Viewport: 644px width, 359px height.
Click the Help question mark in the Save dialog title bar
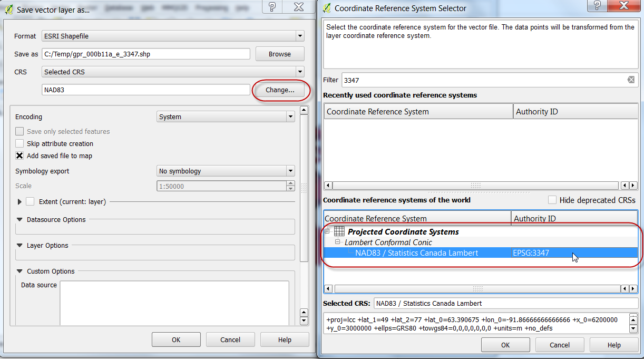(x=272, y=7)
